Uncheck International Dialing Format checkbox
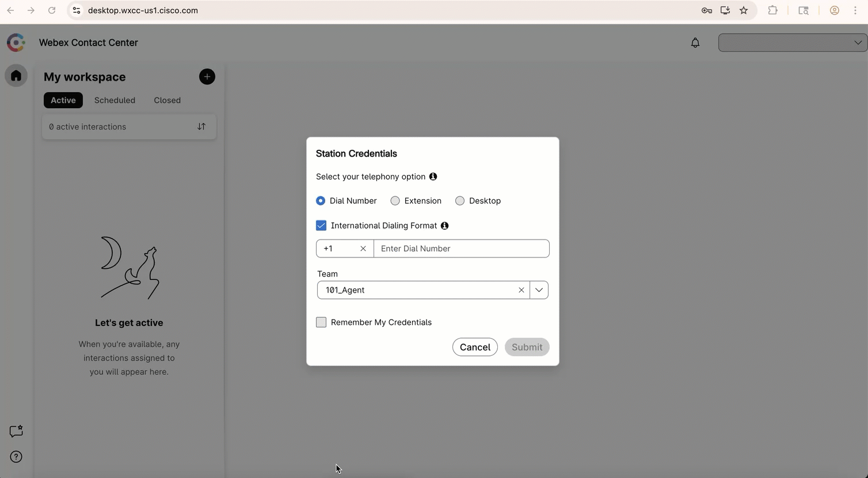This screenshot has height=478, width=868. coord(321,226)
